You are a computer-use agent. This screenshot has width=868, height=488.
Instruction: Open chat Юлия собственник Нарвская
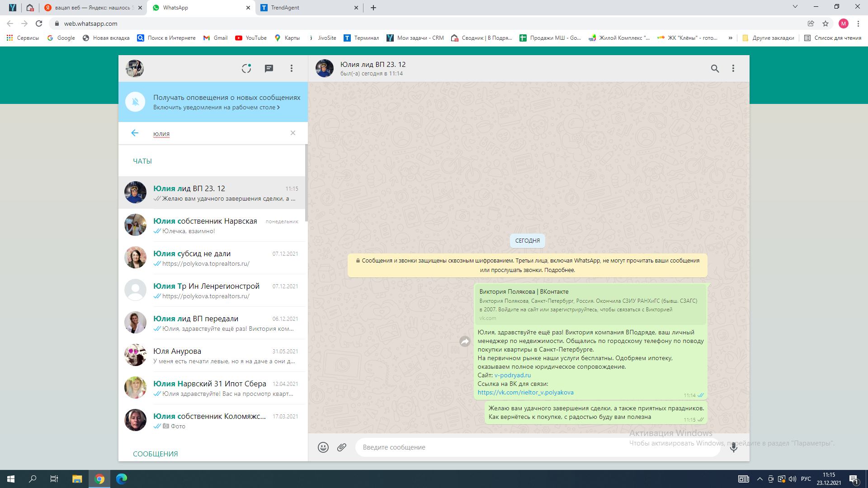click(x=212, y=225)
